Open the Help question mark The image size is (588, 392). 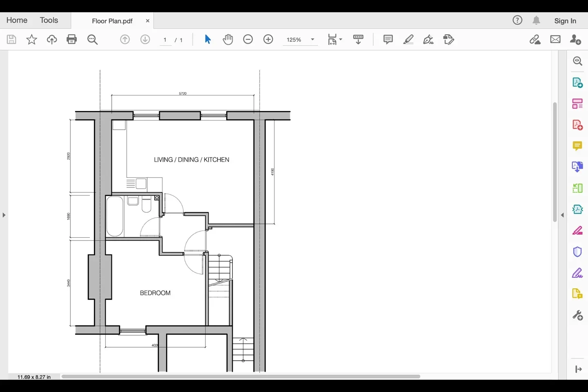[x=517, y=20]
